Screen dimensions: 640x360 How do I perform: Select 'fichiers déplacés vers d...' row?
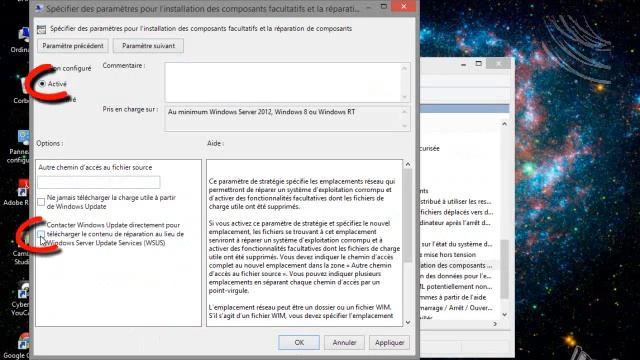click(x=456, y=212)
